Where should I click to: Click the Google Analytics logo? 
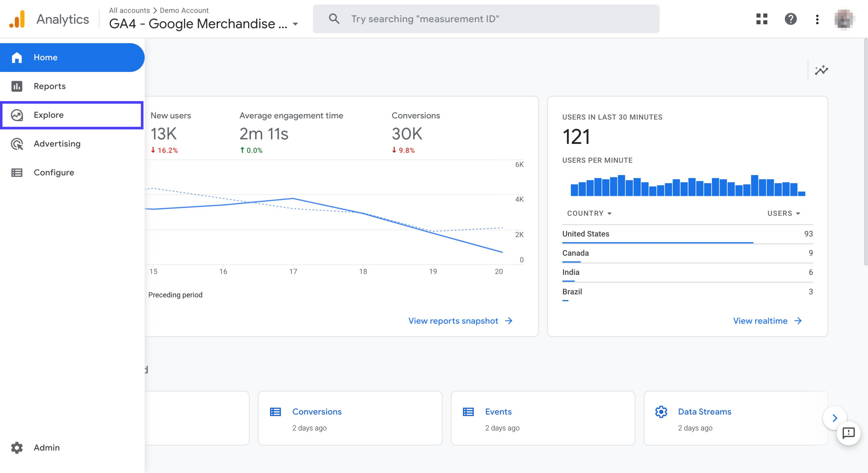[x=17, y=19]
